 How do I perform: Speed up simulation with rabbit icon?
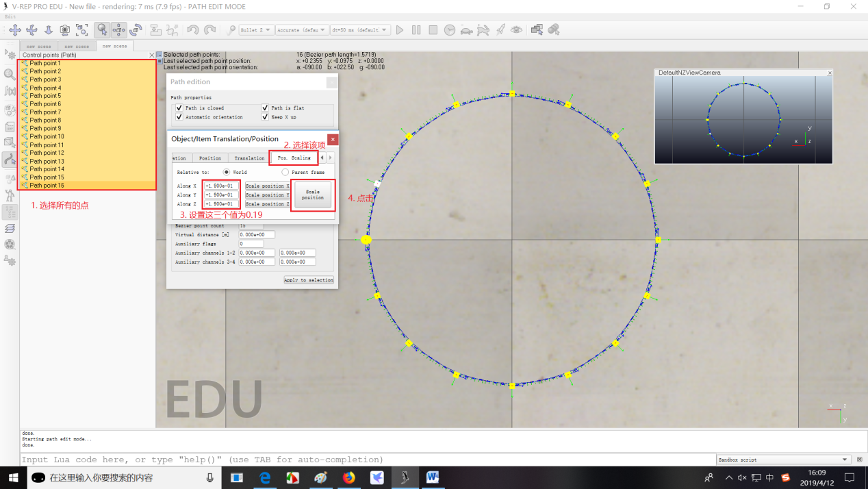click(x=483, y=30)
